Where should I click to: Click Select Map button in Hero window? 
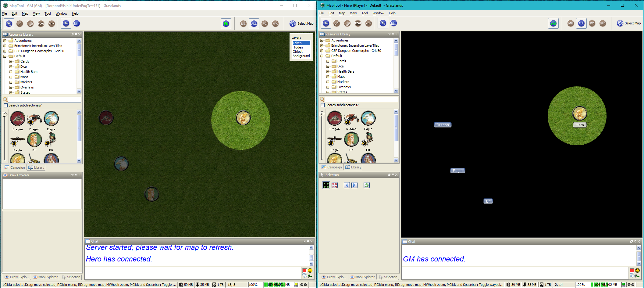pos(629,23)
